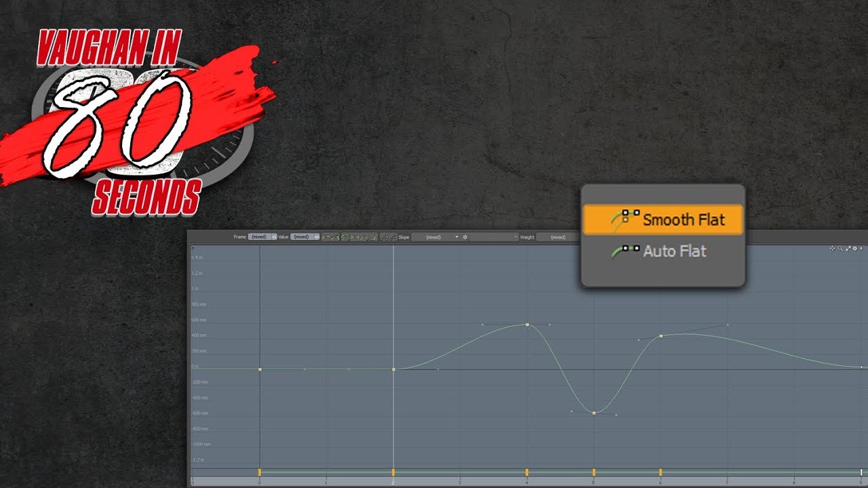Click the stepped curve icon in toolbar
Image resolution: width=868 pixels, height=488 pixels.
click(x=373, y=237)
